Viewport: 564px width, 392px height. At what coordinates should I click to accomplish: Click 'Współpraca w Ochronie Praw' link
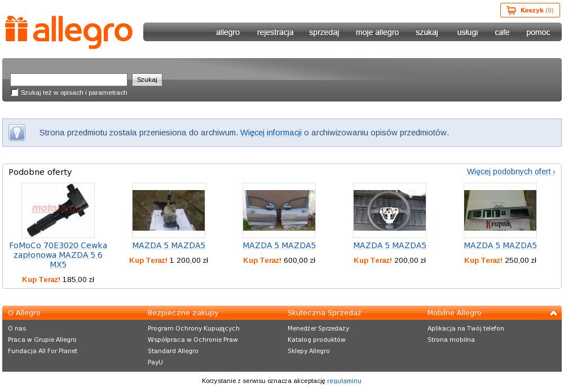pos(193,340)
